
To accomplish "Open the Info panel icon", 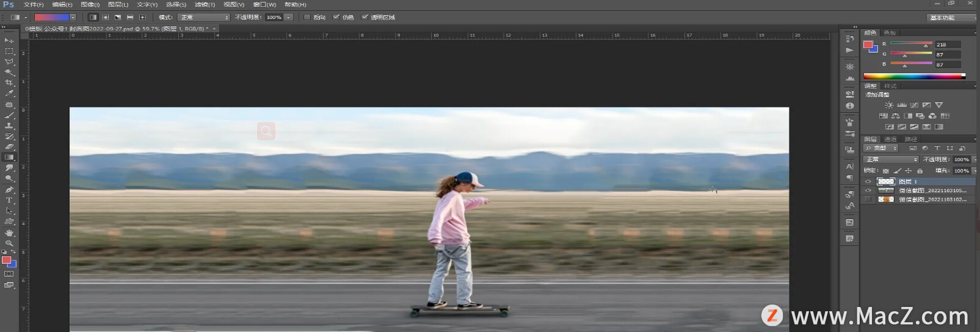I will click(x=850, y=106).
